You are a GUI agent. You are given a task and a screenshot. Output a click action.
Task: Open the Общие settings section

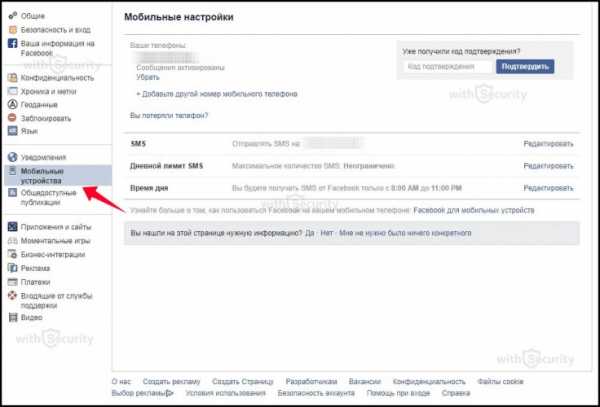33,16
